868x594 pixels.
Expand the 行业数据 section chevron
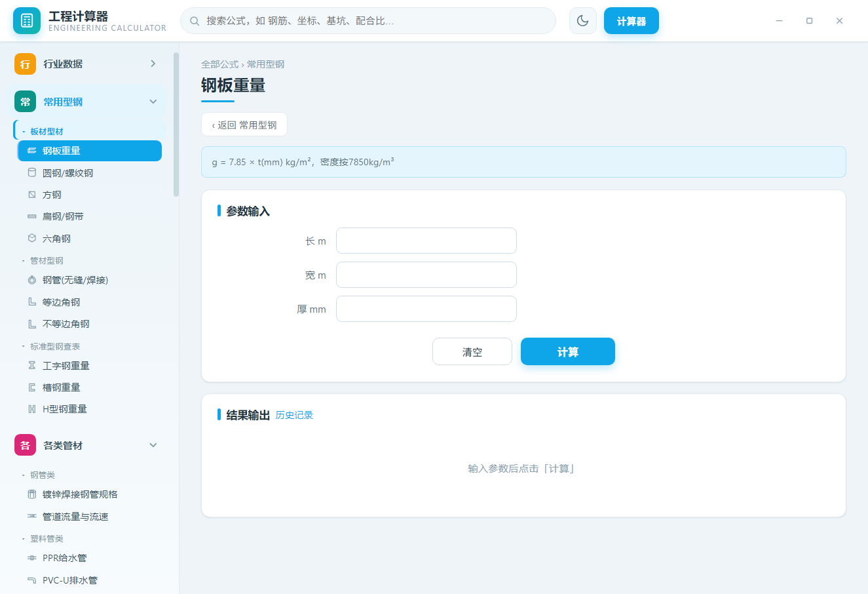click(153, 64)
